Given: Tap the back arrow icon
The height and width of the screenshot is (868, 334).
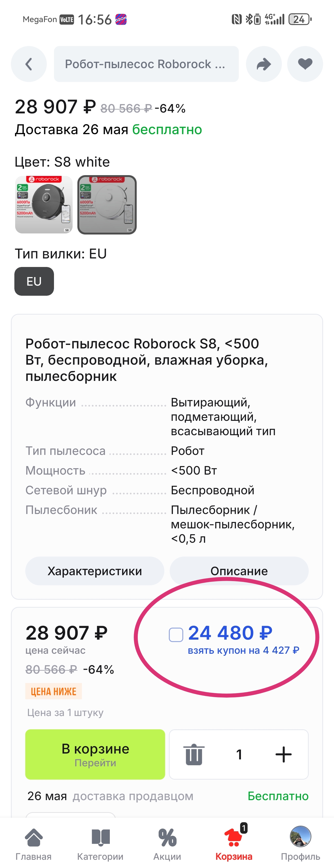Looking at the screenshot, I should tap(29, 64).
